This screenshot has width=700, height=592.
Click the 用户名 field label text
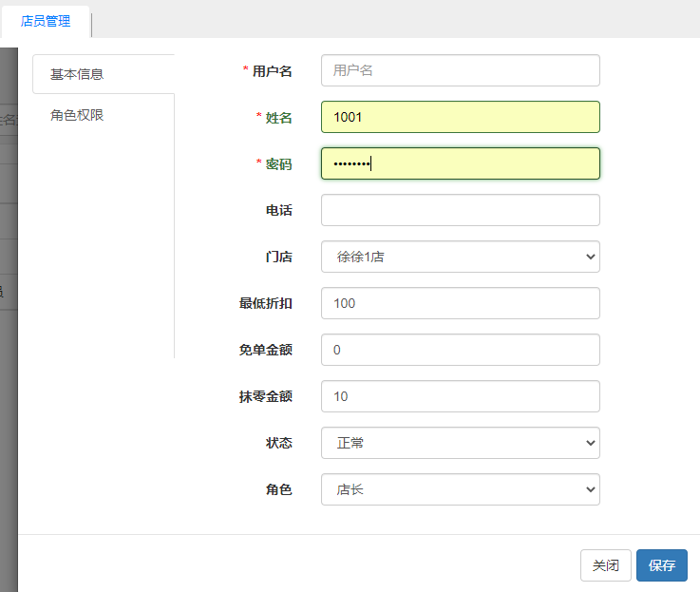click(x=272, y=70)
